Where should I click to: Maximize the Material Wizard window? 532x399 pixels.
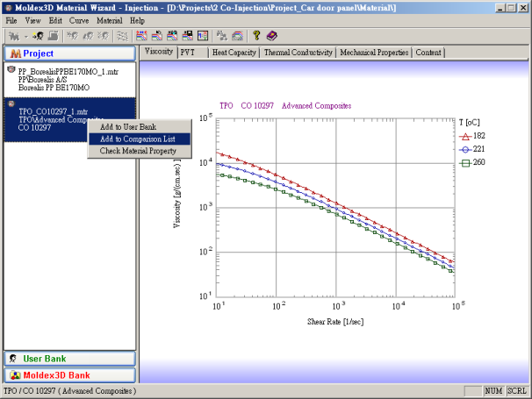[511, 8]
